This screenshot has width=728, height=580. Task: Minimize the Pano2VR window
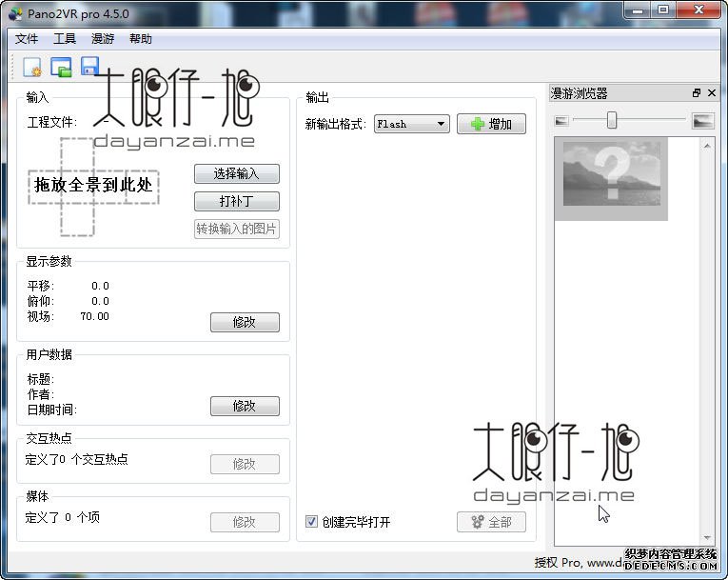(638, 10)
